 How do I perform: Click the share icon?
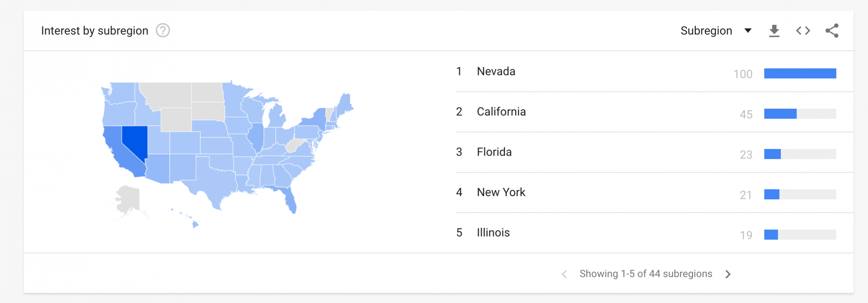pyautogui.click(x=832, y=31)
